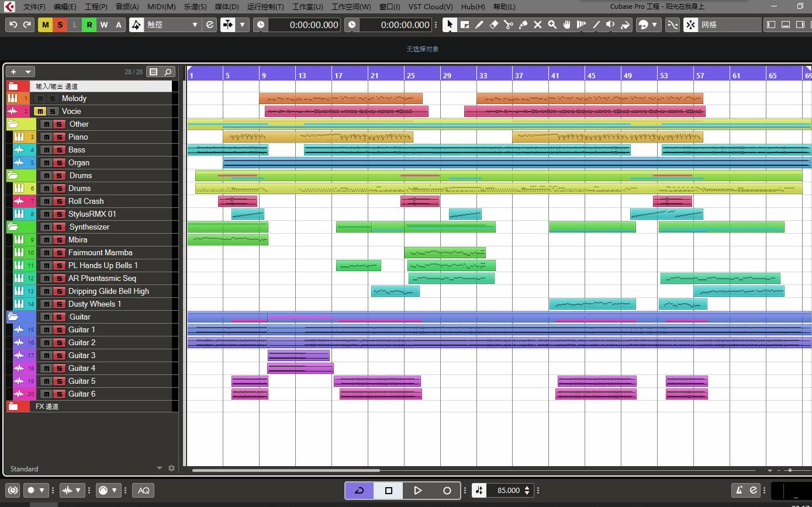
Task: Solo the Guitar 3 track
Action: pyautogui.click(x=59, y=355)
